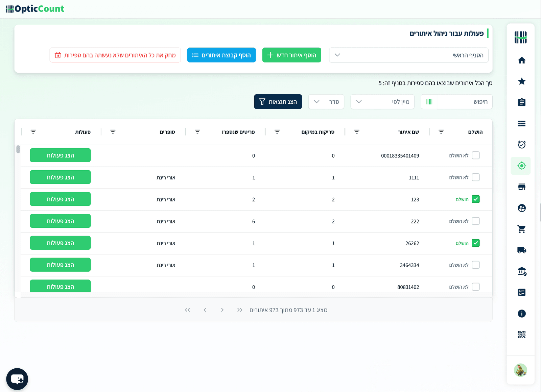Expand the הסניף הראשי branch dropdown

pos(408,55)
